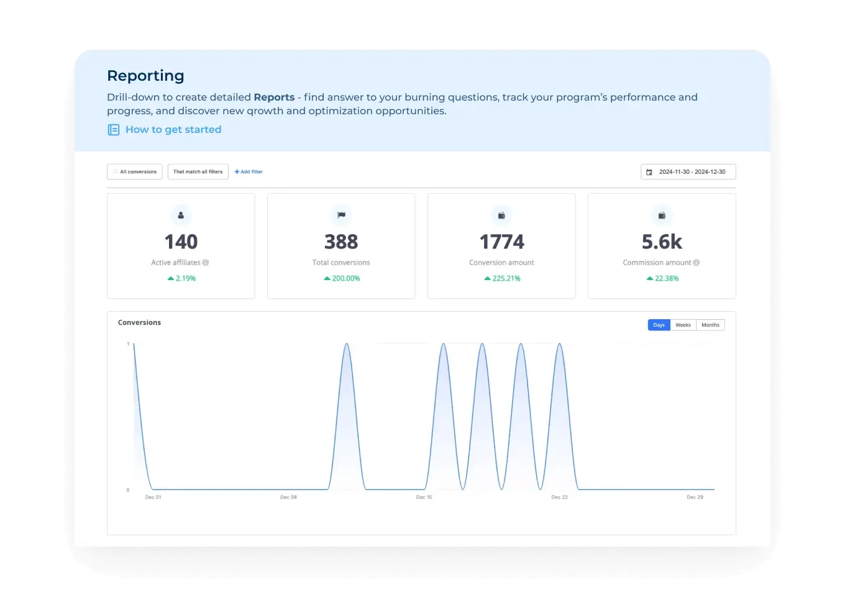Click the document icon beside How to get started
Screen dimensions: 845x616
(114, 130)
